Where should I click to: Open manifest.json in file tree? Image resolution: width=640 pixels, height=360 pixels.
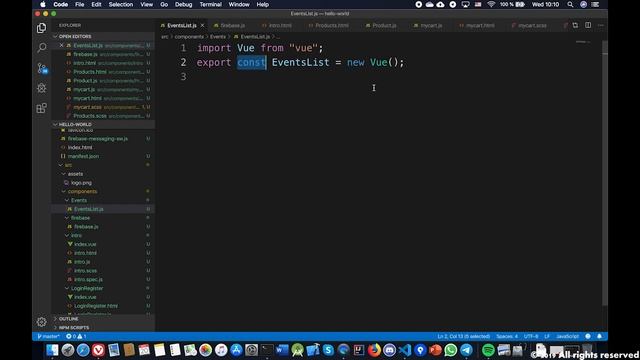(x=103, y=156)
